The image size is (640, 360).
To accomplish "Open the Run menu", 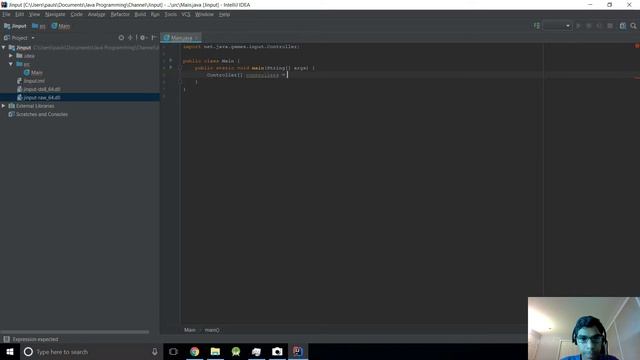I will (x=155, y=14).
